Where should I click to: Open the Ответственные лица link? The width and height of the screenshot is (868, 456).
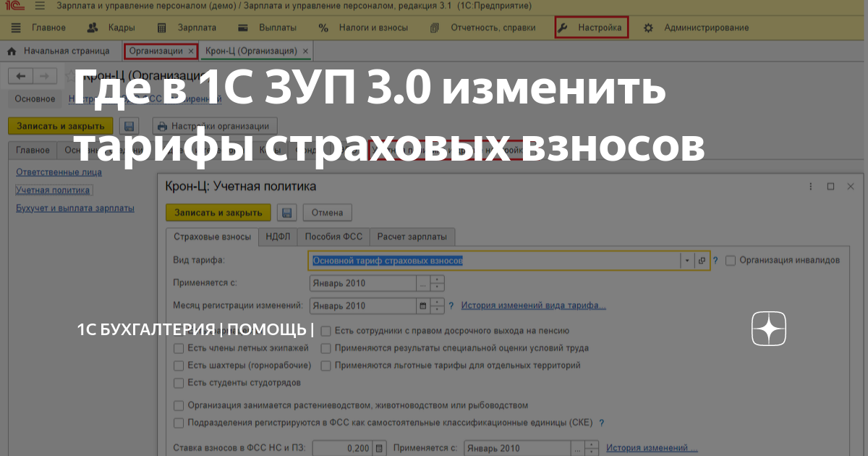59,172
